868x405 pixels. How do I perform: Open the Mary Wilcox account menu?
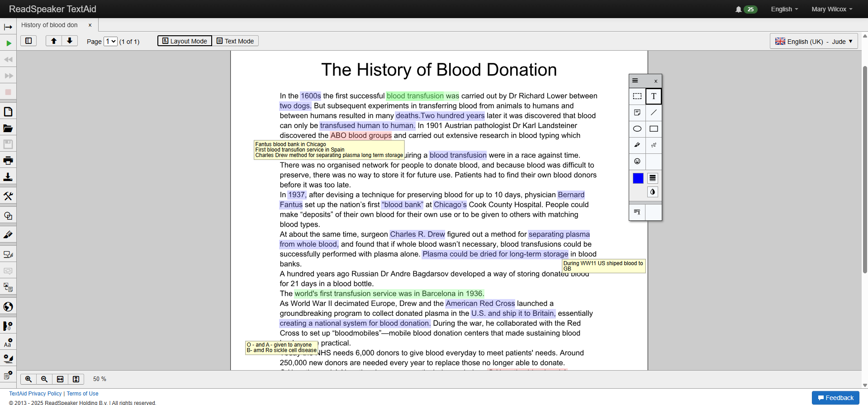coord(831,9)
